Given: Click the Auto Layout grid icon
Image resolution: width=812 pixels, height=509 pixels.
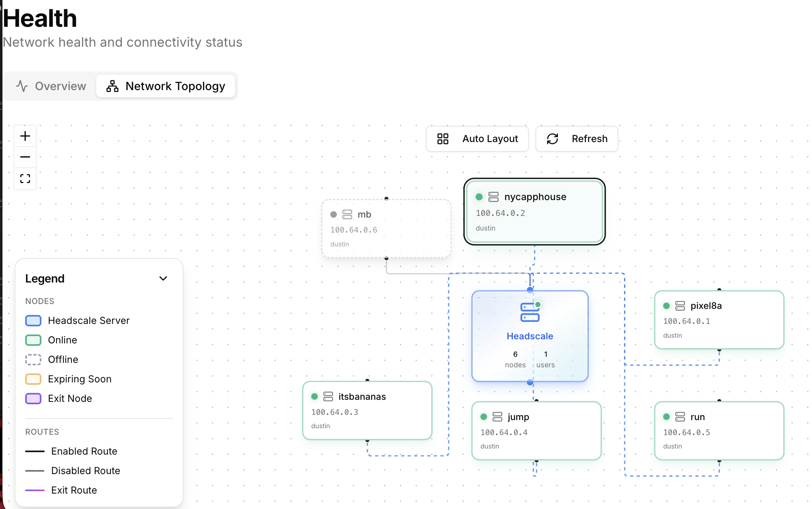Looking at the screenshot, I should (x=443, y=139).
